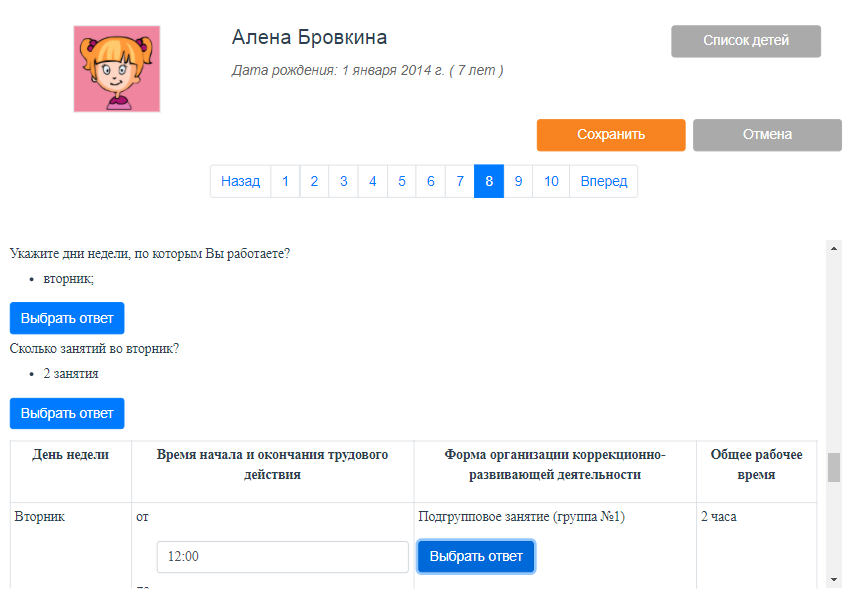Click the child avatar picture
The height and width of the screenshot is (593, 851).
click(116, 69)
